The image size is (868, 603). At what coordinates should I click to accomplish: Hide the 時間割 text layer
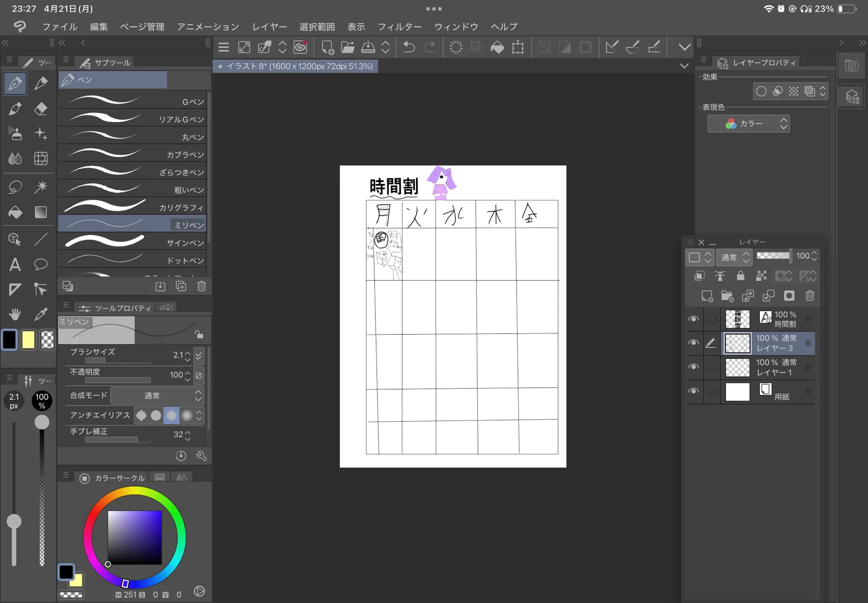point(693,319)
